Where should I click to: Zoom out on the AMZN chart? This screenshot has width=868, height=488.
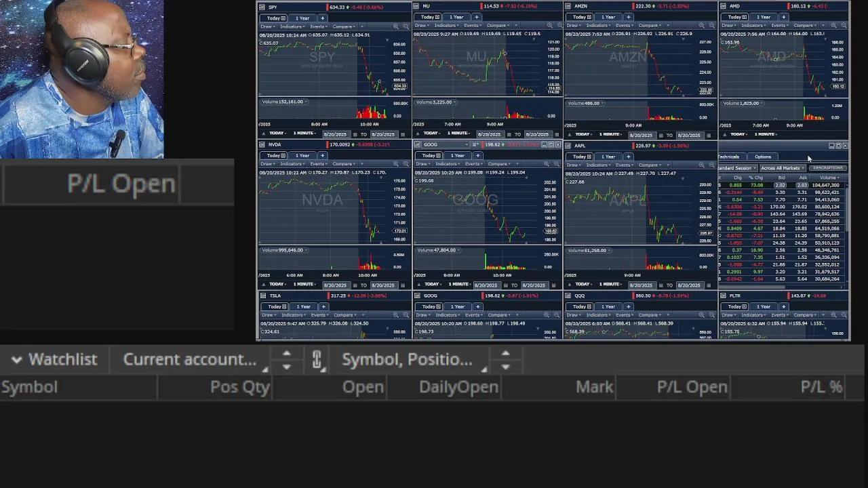point(712,26)
